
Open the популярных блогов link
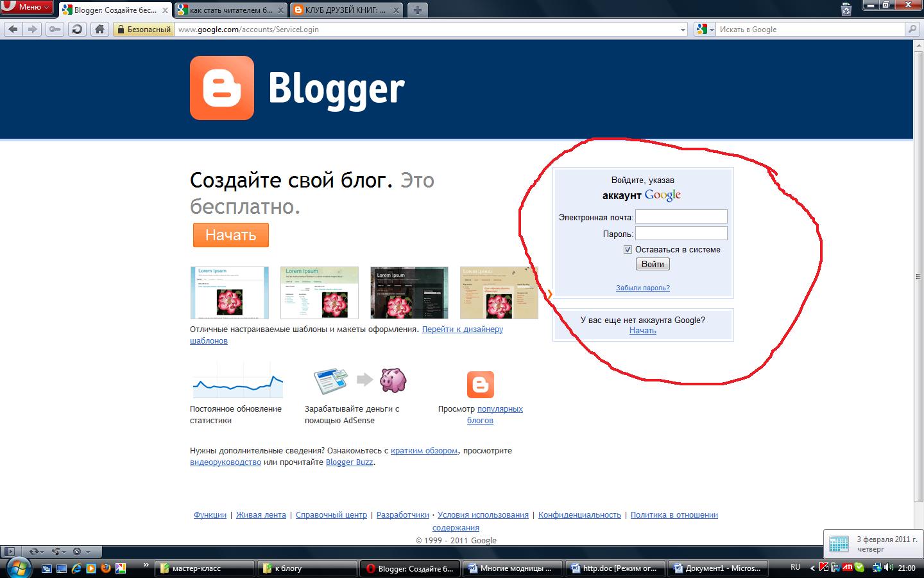[494, 415]
